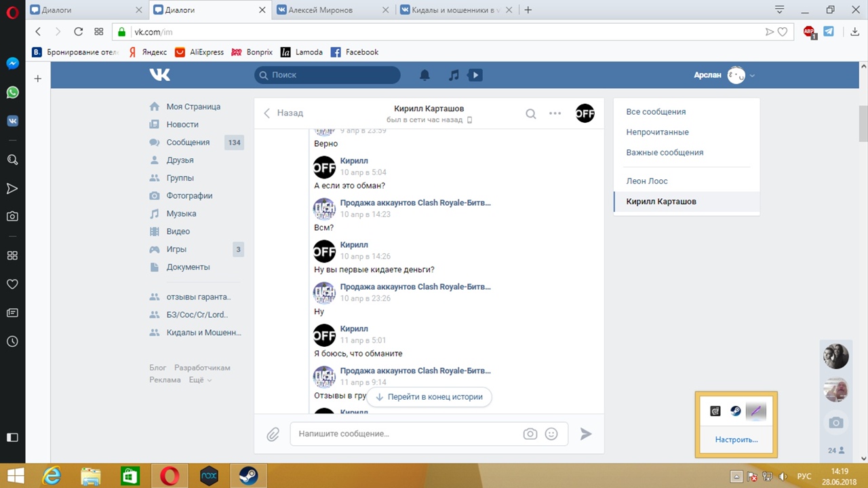Open the VK music note icon

coord(454,75)
